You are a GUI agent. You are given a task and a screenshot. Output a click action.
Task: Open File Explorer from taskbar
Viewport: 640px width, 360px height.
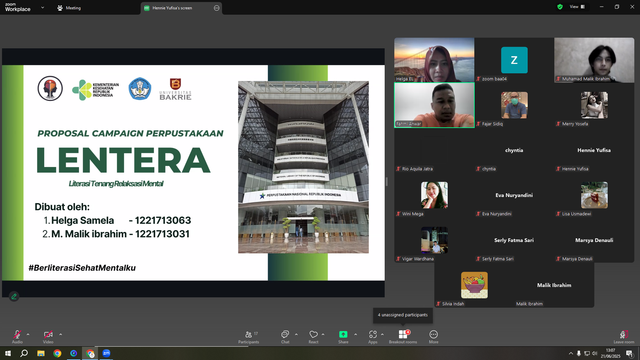click(41, 353)
